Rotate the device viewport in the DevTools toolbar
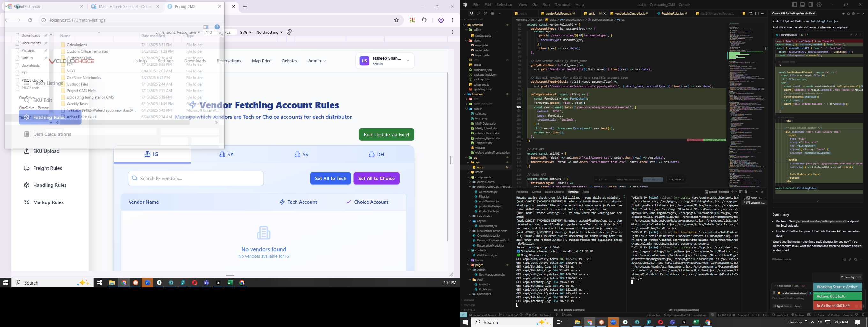This screenshot has height=327, width=868. pos(289,32)
